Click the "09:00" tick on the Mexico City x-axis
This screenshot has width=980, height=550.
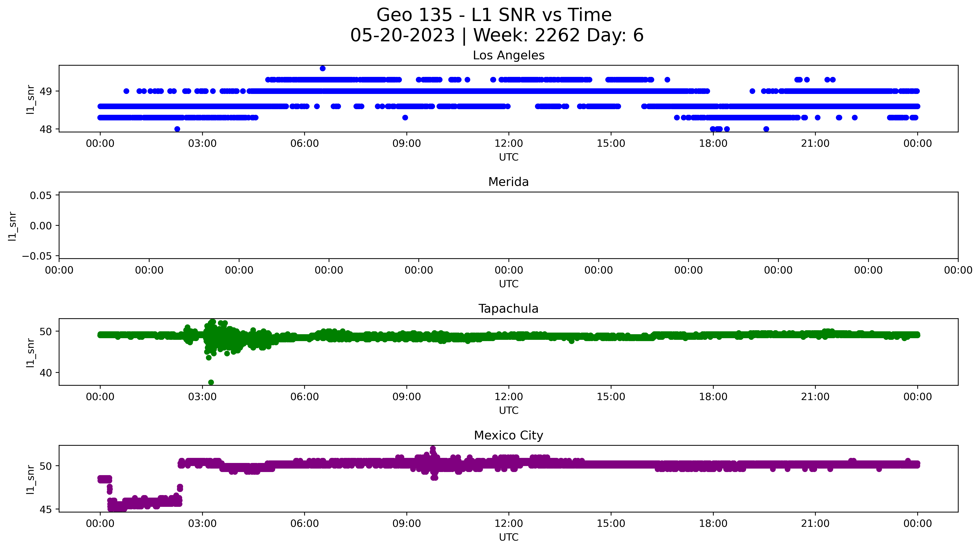[407, 524]
